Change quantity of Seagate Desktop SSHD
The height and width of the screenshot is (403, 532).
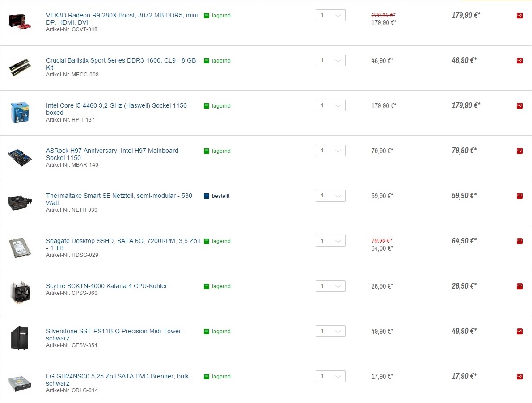330,241
